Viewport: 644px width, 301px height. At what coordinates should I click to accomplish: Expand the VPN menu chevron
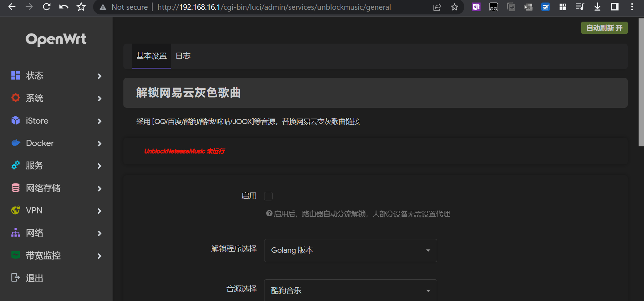click(100, 211)
